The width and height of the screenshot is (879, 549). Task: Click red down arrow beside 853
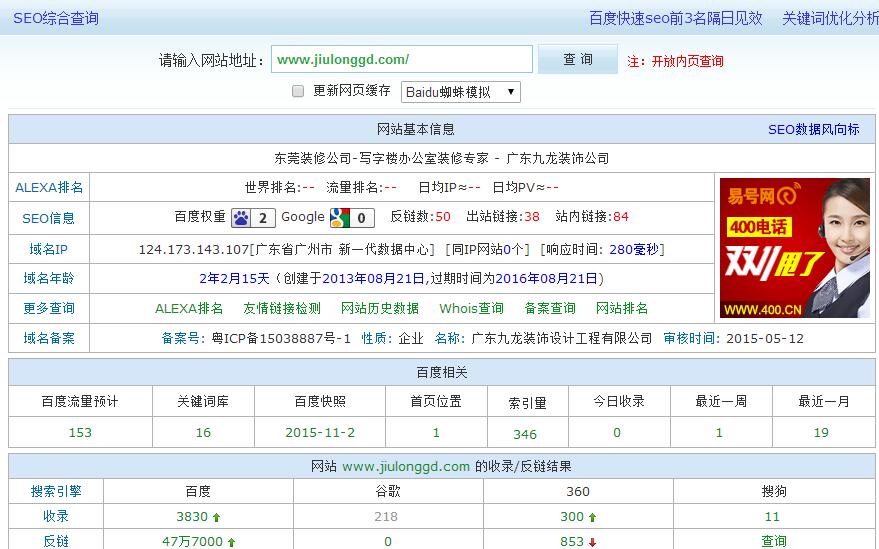[x=593, y=542]
